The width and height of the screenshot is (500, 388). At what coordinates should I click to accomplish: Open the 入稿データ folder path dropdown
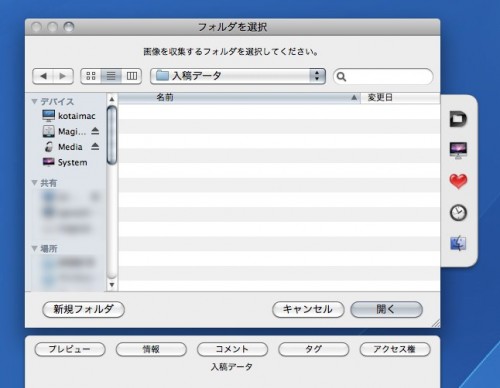[x=238, y=76]
